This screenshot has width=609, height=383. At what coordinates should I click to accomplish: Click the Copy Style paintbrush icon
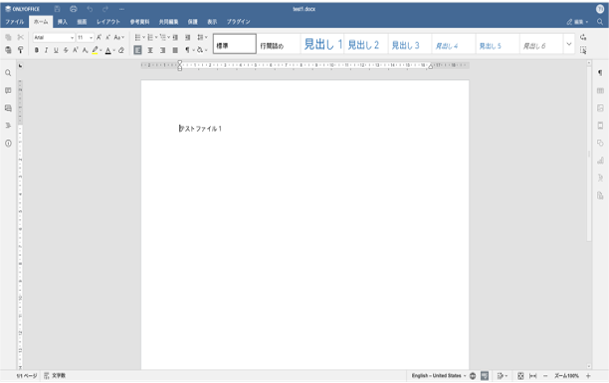click(x=21, y=50)
